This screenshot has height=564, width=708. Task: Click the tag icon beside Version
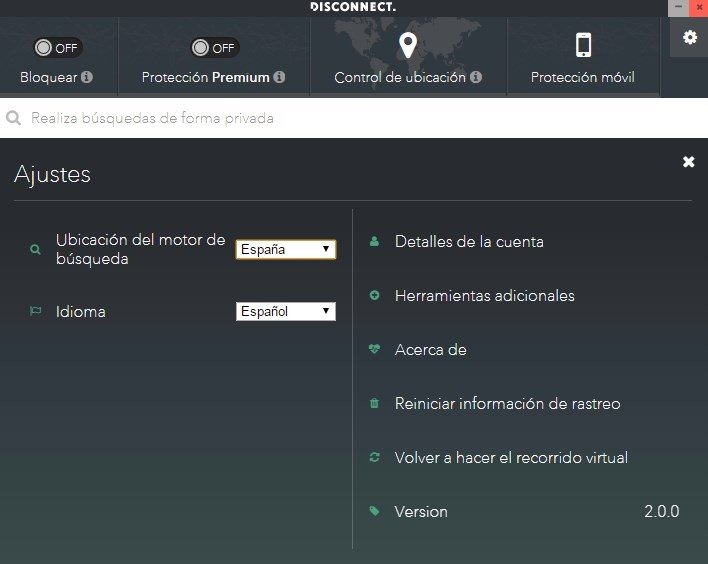point(374,511)
